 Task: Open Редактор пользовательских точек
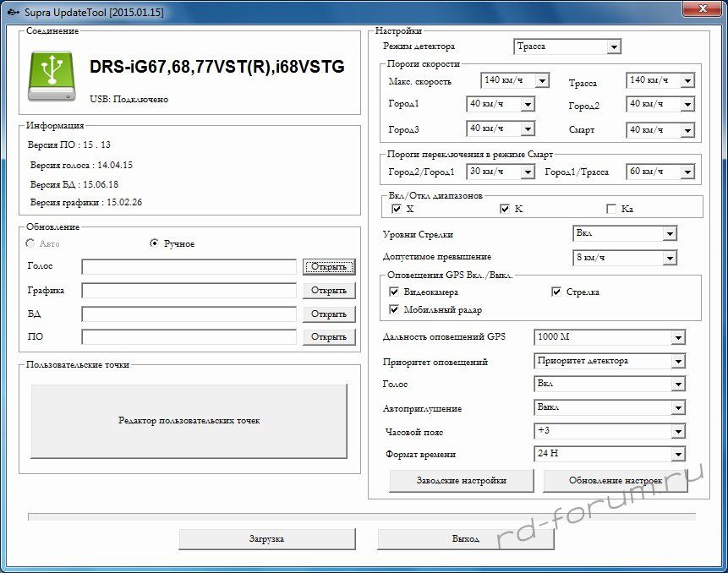pyautogui.click(x=189, y=421)
